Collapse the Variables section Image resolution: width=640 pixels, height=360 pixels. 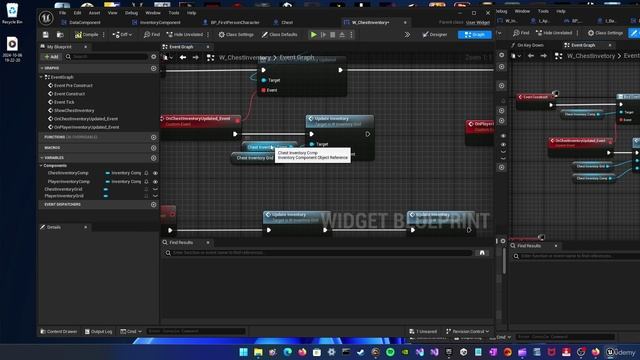(42, 158)
